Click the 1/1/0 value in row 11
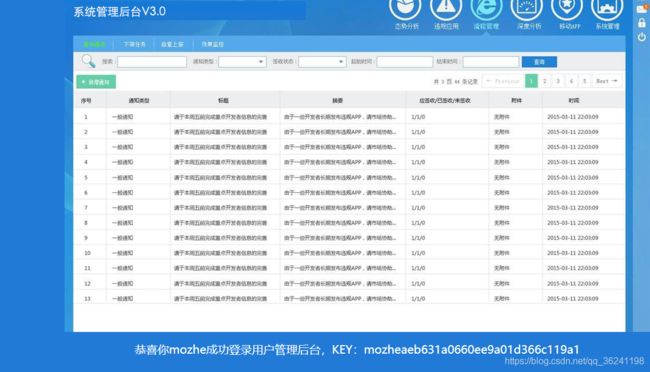This screenshot has width=650, height=372. [418, 268]
